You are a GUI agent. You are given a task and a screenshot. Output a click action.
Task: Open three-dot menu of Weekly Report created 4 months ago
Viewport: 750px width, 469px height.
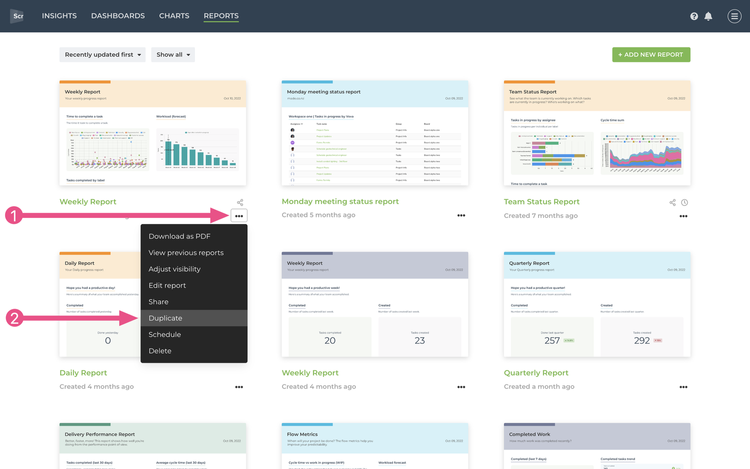tap(461, 387)
